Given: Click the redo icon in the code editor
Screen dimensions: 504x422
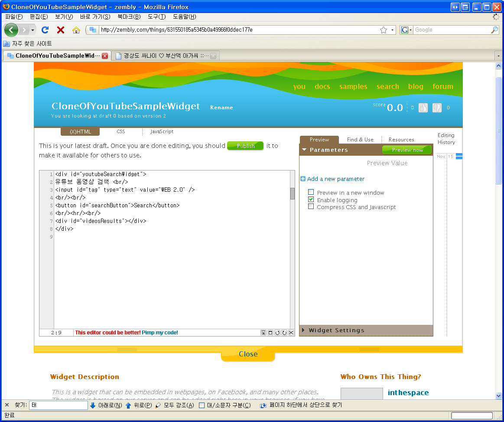Looking at the screenshot, I should click(284, 333).
